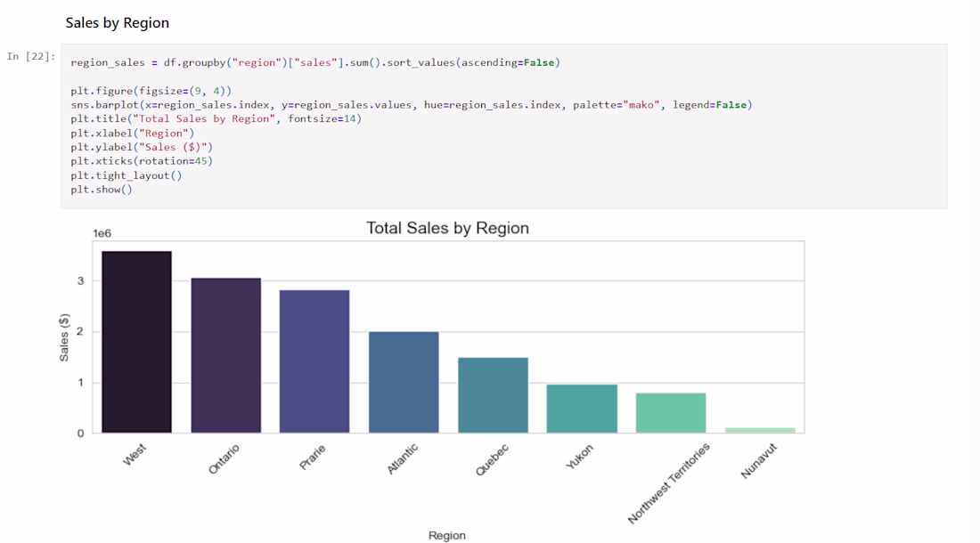
Task: Click the "region_sales = df.groupby" code line
Action: click(x=315, y=62)
